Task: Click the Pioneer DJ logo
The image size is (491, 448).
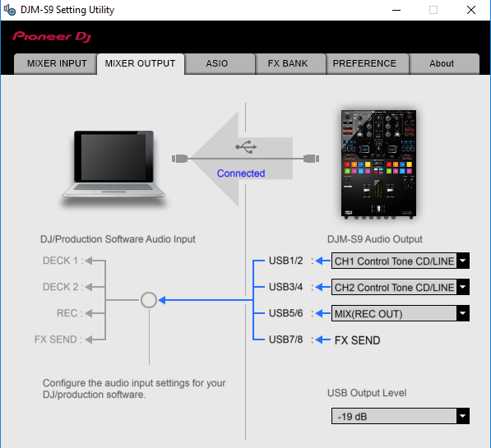Action: (x=52, y=37)
